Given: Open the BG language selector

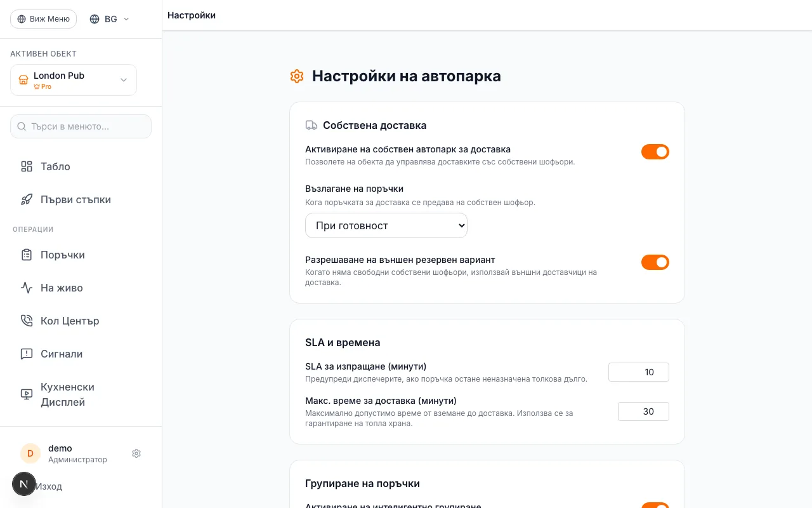Looking at the screenshot, I should click(110, 19).
